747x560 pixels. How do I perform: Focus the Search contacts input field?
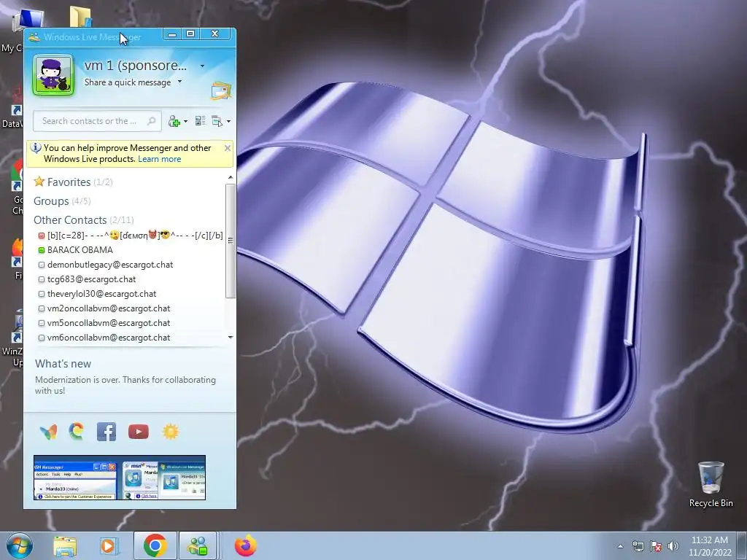97,121
